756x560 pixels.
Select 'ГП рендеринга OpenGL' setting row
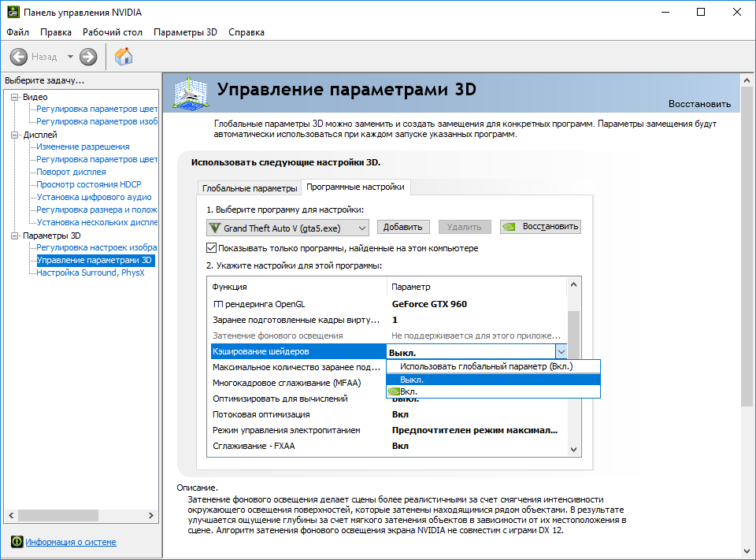coord(388,304)
